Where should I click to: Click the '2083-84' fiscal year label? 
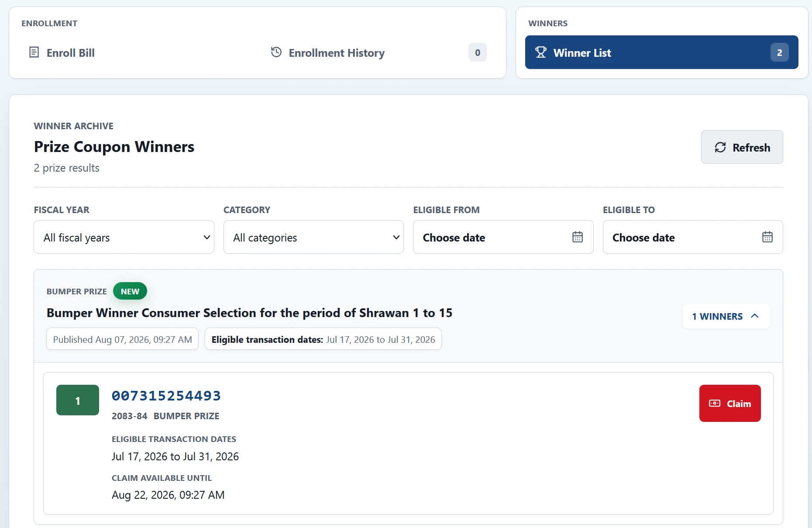129,416
